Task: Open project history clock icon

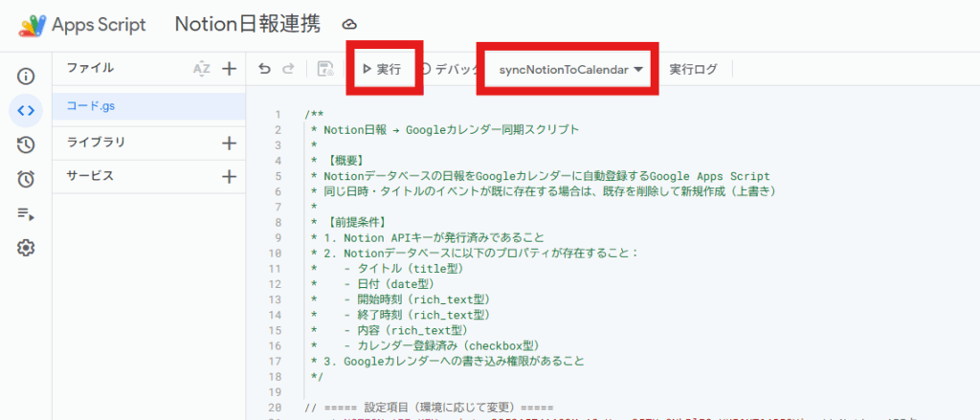Action: click(x=26, y=145)
